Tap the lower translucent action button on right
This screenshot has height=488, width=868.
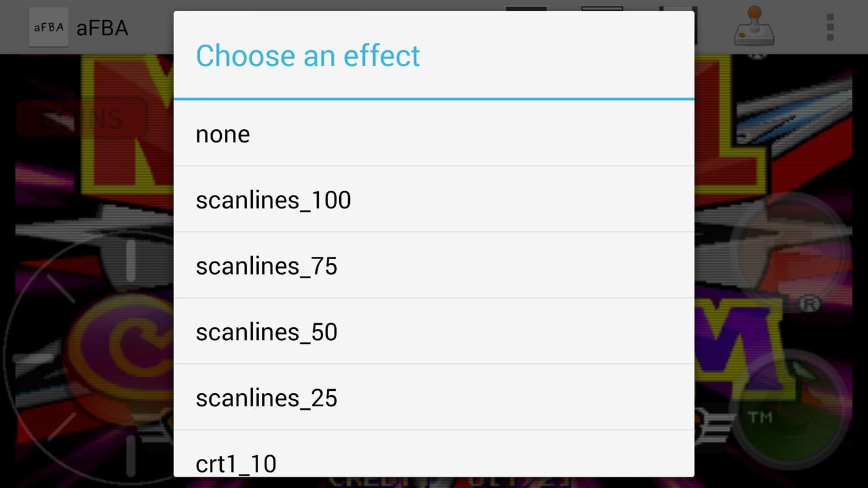point(790,411)
